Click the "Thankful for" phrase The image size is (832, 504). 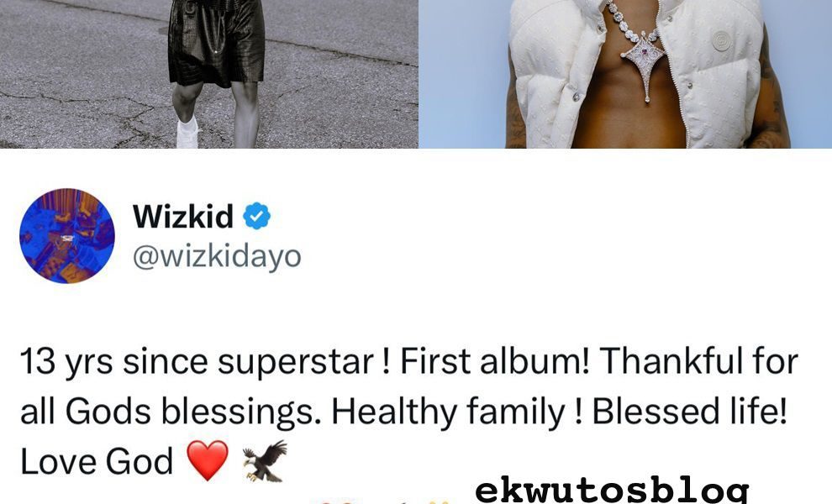tap(699, 361)
